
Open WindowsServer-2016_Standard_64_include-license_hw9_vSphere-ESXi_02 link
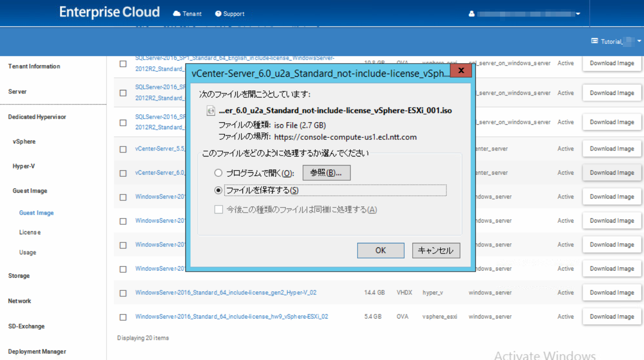coord(232,317)
